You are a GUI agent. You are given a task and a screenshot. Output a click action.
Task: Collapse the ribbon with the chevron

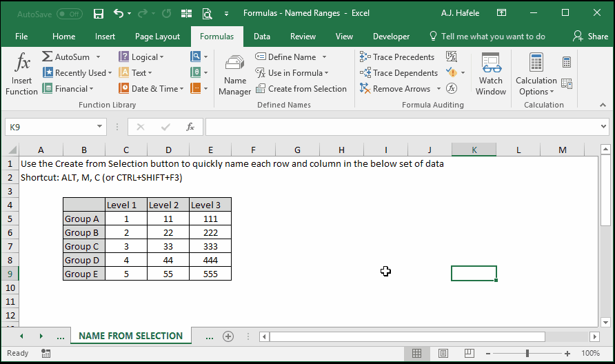[603, 105]
